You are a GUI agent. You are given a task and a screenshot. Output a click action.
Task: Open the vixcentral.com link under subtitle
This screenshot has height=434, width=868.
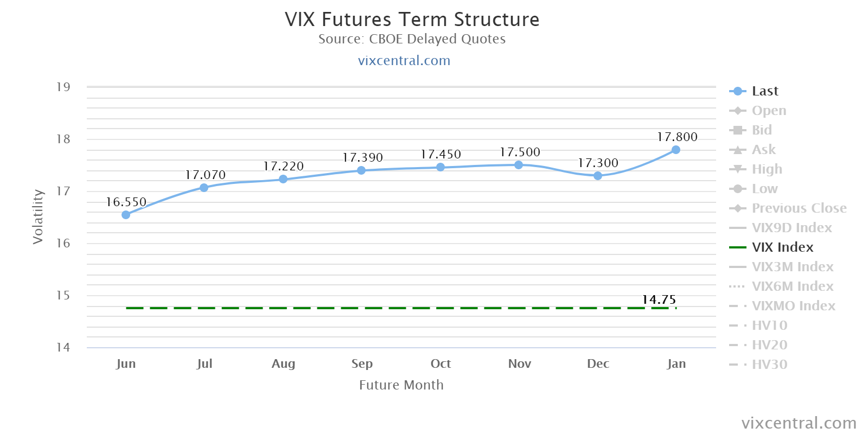tap(404, 61)
